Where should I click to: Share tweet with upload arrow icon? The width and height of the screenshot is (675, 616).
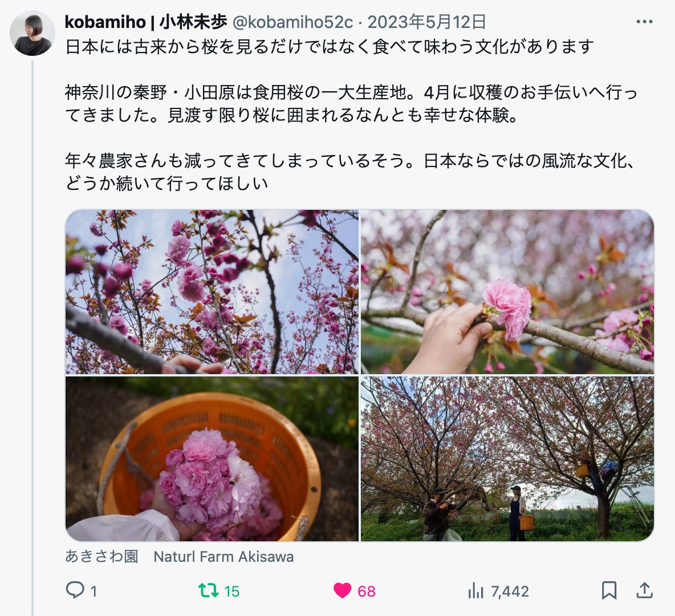644,590
